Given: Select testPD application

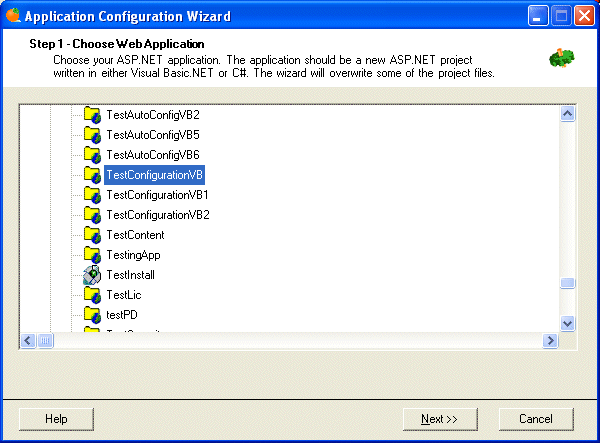Looking at the screenshot, I should [x=122, y=314].
